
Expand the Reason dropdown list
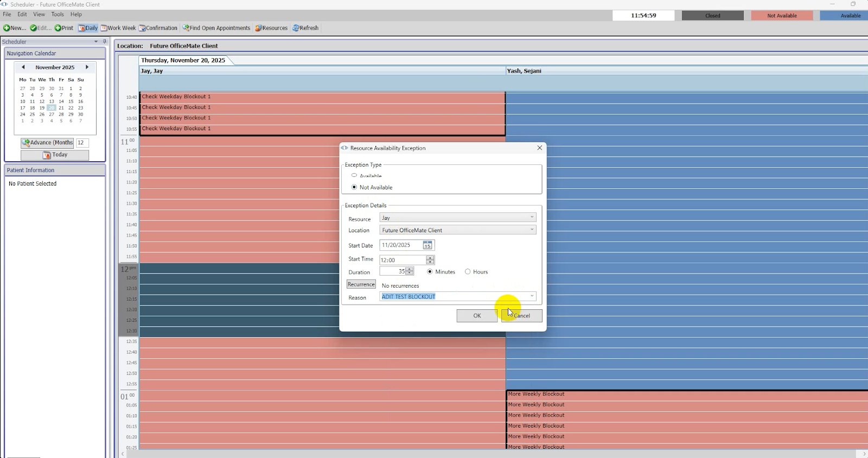[532, 296]
